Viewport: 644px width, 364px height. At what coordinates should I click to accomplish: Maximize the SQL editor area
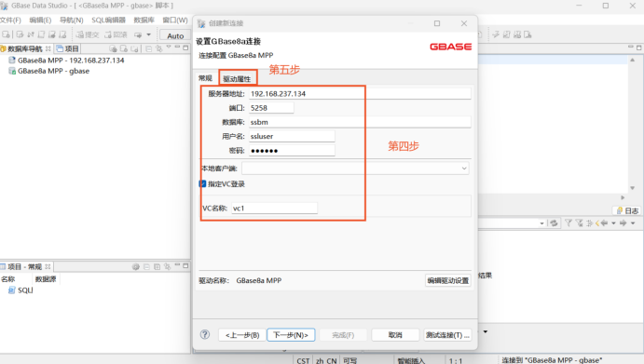(x=639, y=47)
